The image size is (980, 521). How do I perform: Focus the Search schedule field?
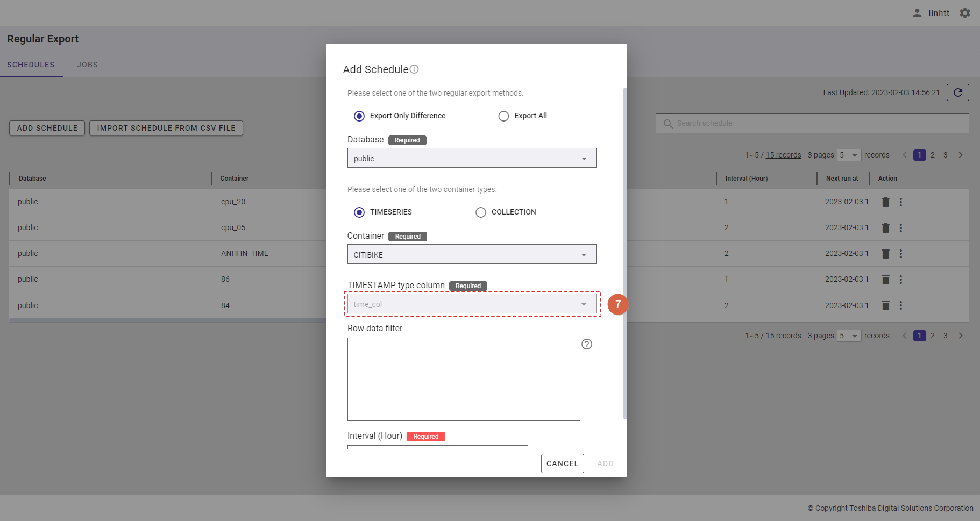pyautogui.click(x=812, y=124)
